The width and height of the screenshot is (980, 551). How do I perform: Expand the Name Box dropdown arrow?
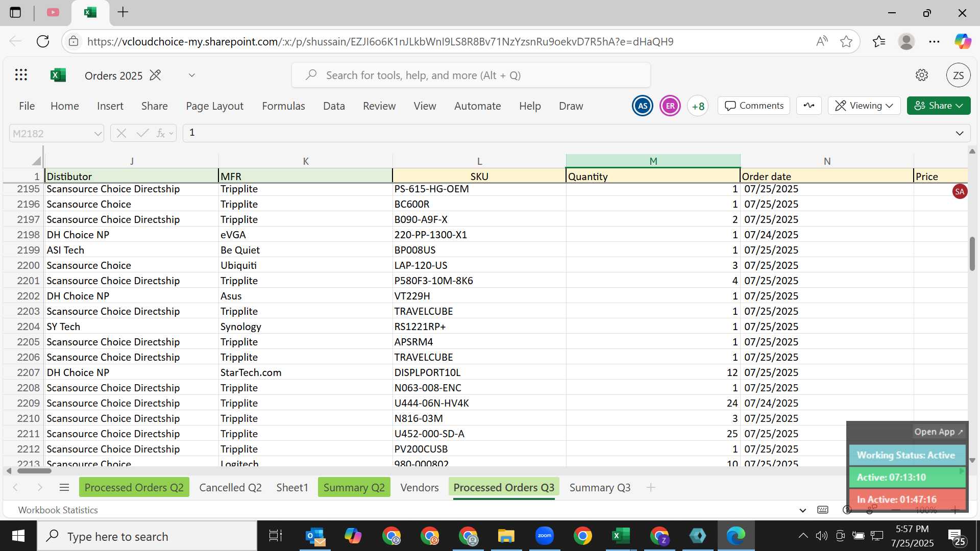point(98,134)
